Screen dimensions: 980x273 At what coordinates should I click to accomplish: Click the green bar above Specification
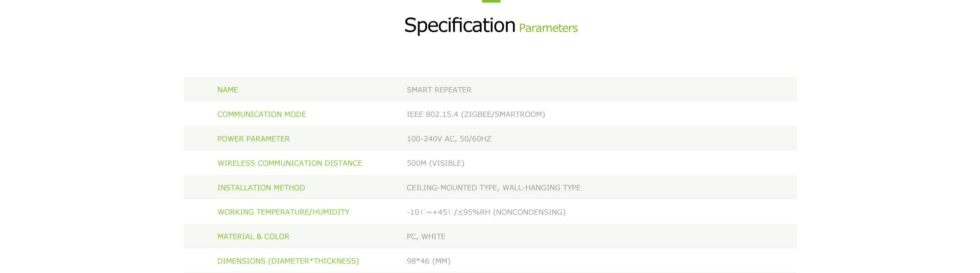pyautogui.click(x=491, y=1)
